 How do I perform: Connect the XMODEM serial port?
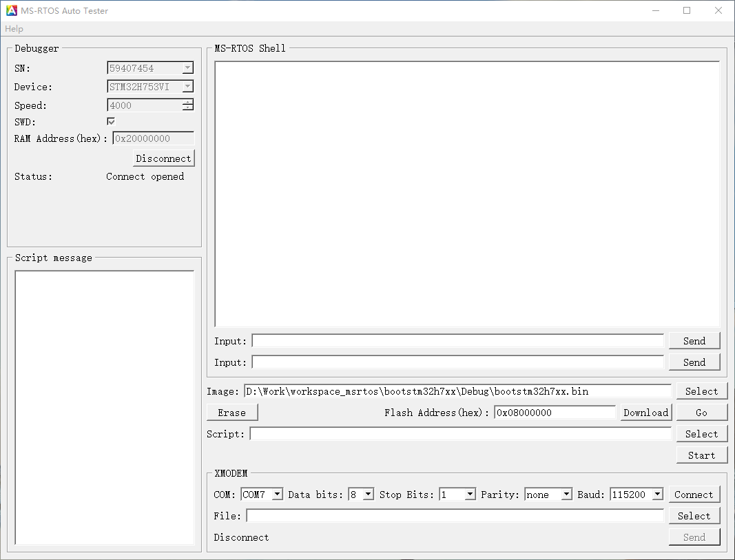coord(694,495)
